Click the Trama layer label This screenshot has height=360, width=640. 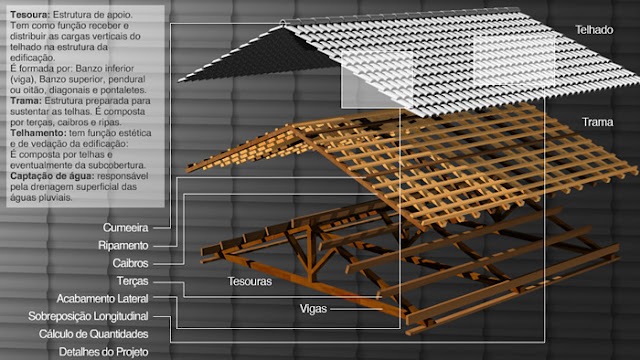(x=598, y=122)
